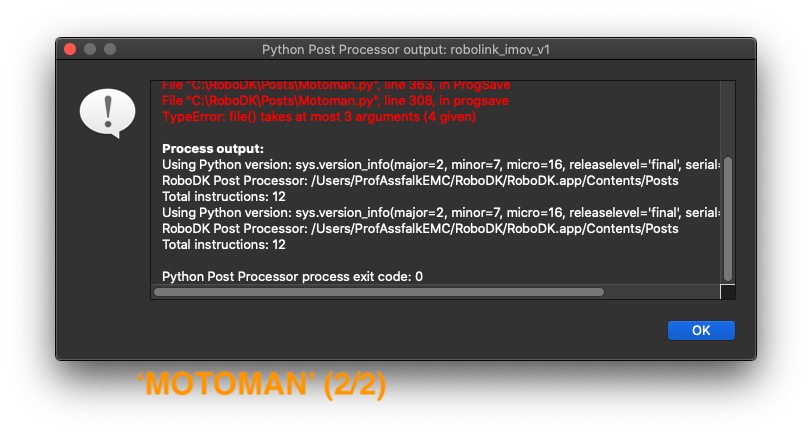This screenshot has height=434, width=812.
Task: Minimize the Post Processor output window
Action: click(90, 48)
